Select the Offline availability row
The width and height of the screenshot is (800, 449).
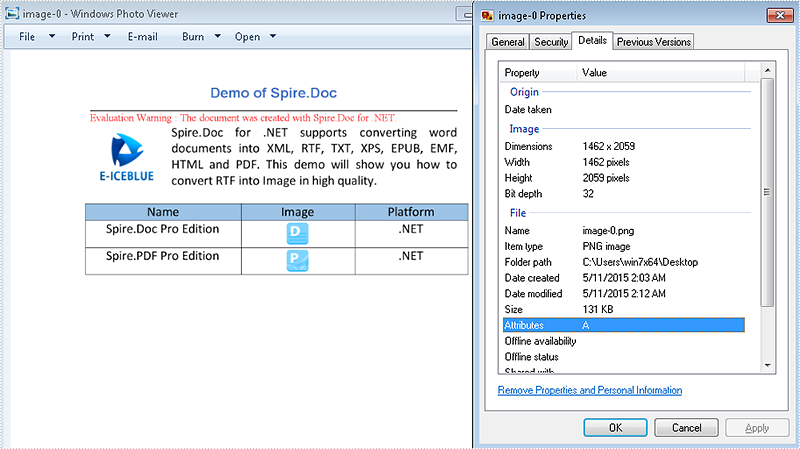pyautogui.click(x=623, y=341)
